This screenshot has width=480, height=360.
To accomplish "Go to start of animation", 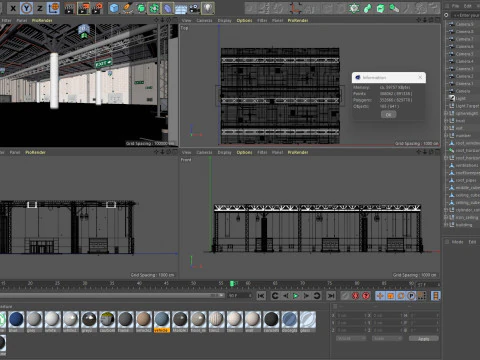I will click(x=261, y=296).
